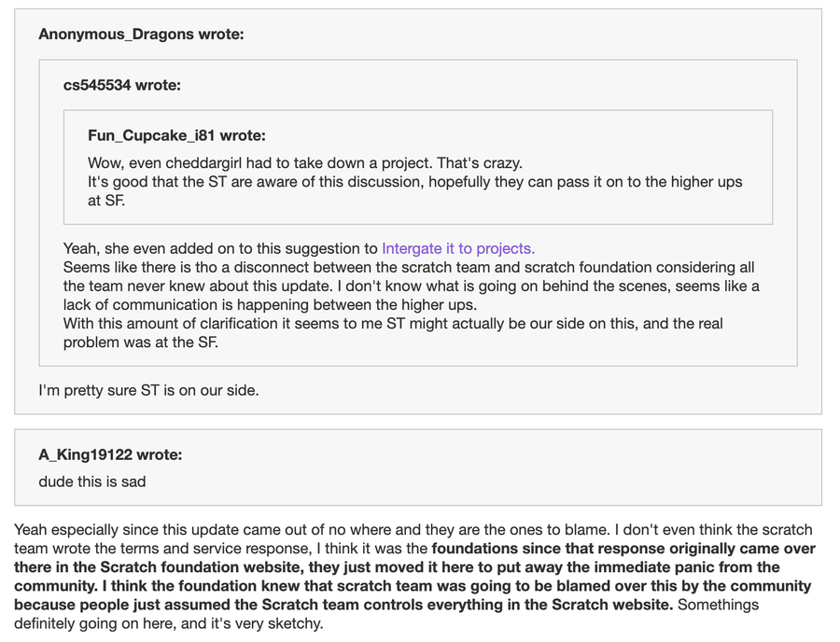Screen dimensions: 840x642
Task: Click the final line "definitely going on here"
Action: [x=168, y=623]
